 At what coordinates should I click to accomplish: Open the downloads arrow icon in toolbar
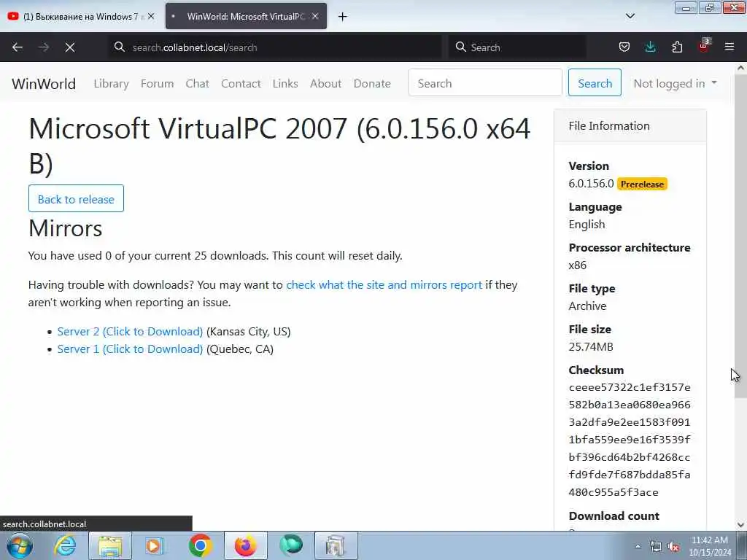pos(650,47)
